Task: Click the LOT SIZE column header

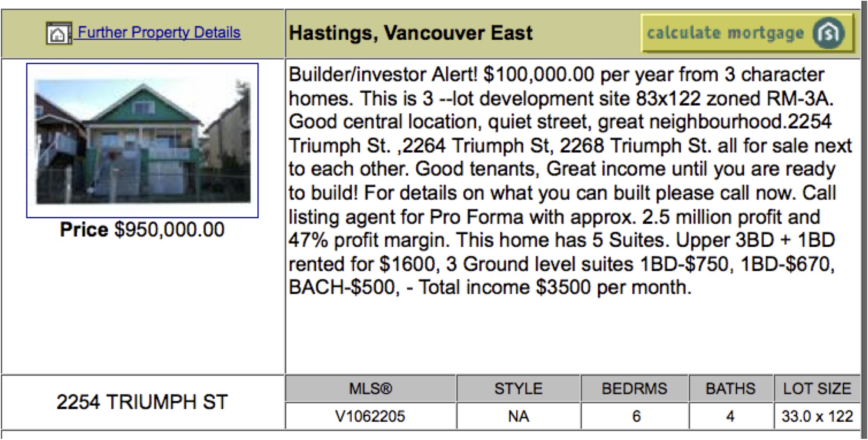Action: click(x=817, y=388)
